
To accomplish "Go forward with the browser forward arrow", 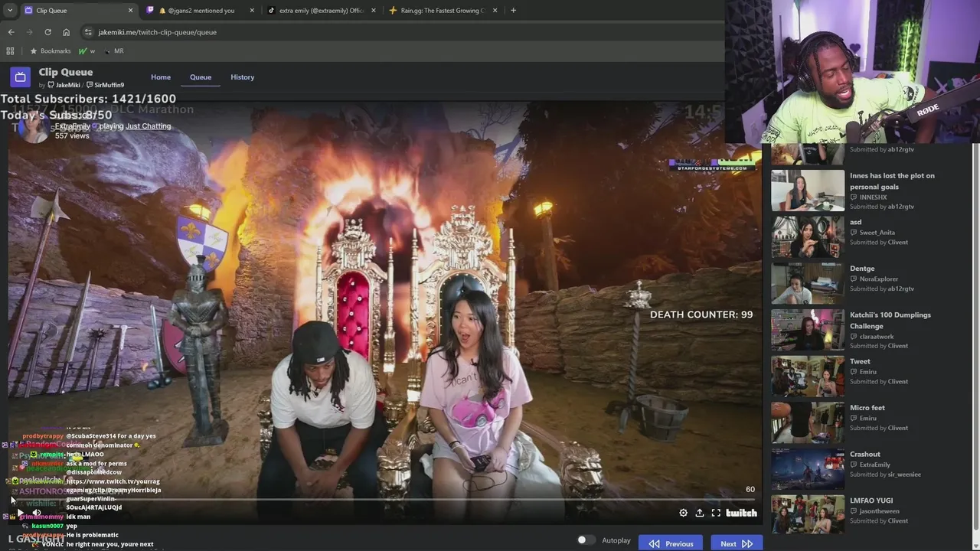I will pos(29,32).
